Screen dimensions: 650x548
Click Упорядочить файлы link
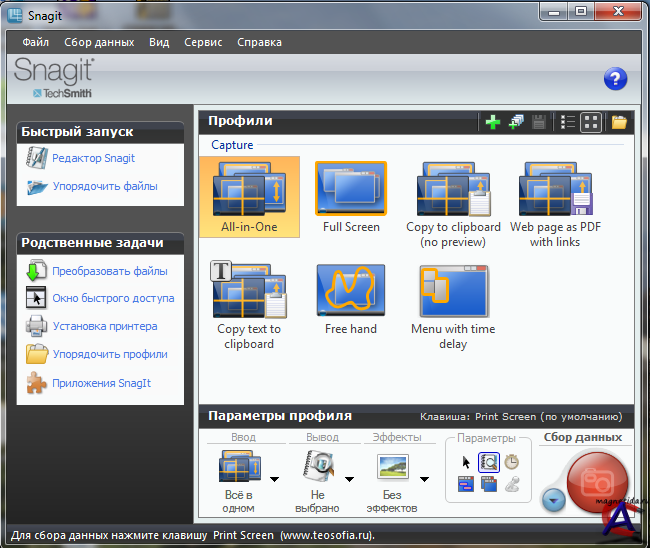pos(105,186)
